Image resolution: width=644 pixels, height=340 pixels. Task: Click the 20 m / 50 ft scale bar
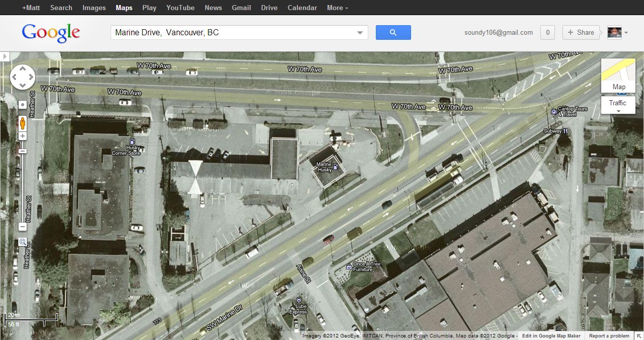(x=31, y=319)
